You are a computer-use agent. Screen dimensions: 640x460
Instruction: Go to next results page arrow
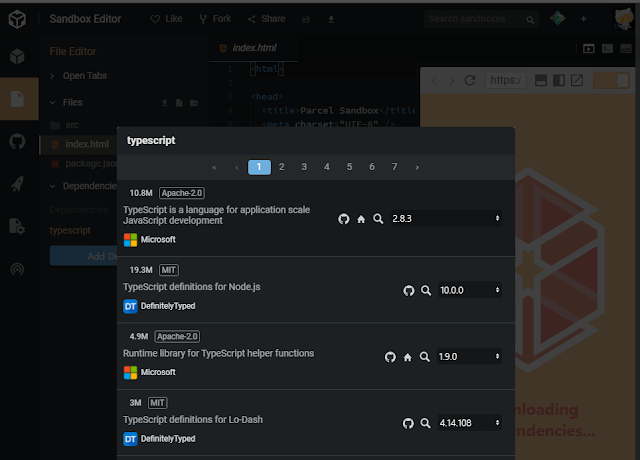[x=417, y=167]
